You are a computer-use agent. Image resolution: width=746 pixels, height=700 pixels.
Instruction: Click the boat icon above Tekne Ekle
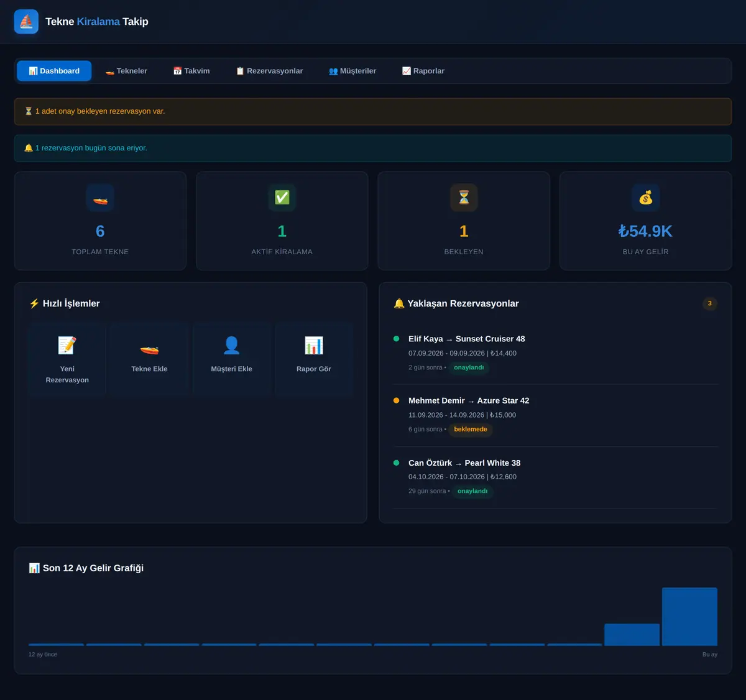point(149,349)
